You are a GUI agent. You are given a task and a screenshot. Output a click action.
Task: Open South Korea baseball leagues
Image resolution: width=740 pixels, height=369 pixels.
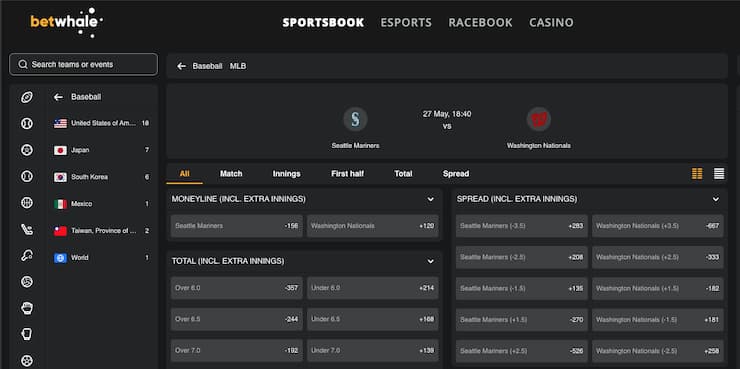click(x=102, y=177)
